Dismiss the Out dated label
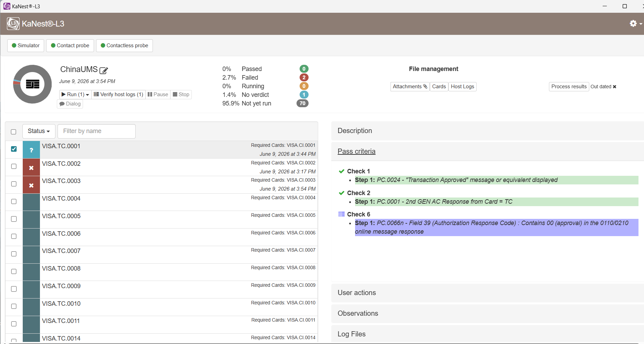 614,87
